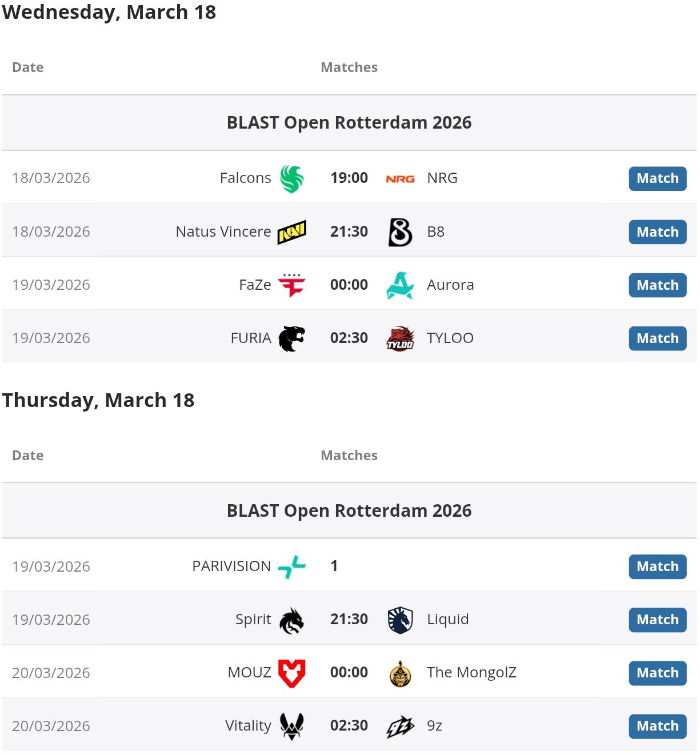The width and height of the screenshot is (700, 754).
Task: Click the 00:00 MOUZ match time
Action: (x=349, y=672)
